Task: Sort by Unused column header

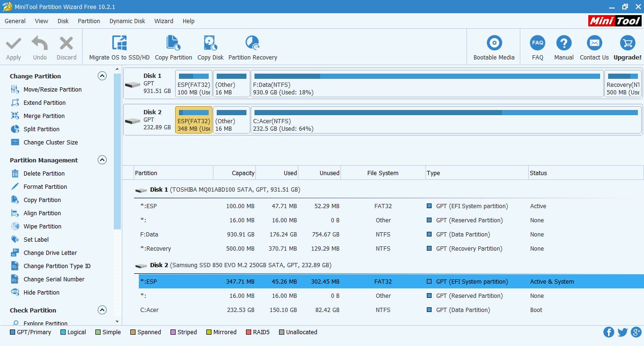Action: pos(320,173)
